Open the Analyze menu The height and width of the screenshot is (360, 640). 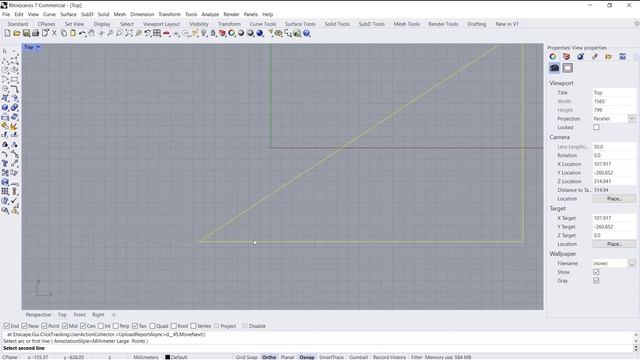point(210,14)
